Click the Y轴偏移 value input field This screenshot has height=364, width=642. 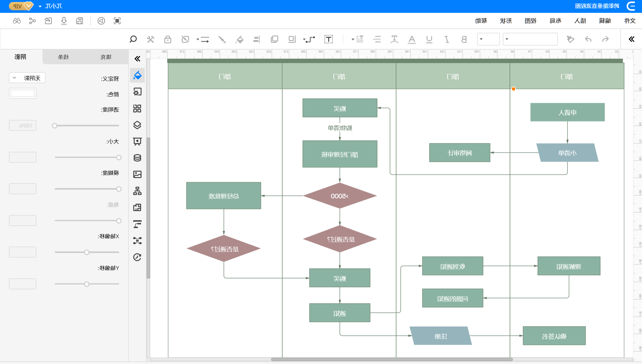coord(23,284)
